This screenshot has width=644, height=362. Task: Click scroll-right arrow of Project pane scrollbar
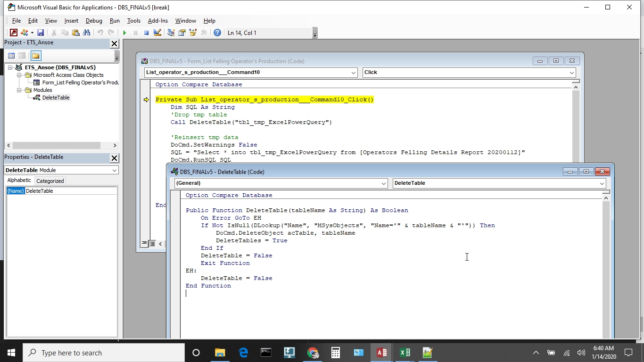(x=115, y=145)
